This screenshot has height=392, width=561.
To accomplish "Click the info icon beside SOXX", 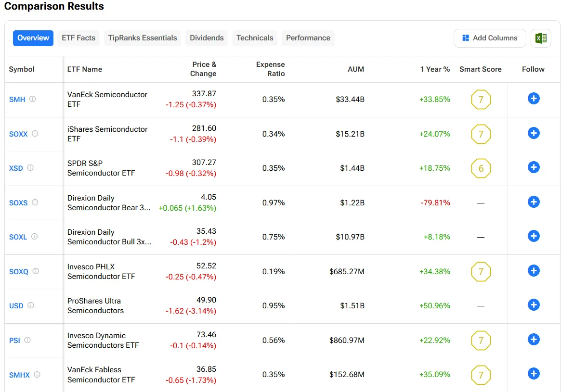I will (x=35, y=134).
